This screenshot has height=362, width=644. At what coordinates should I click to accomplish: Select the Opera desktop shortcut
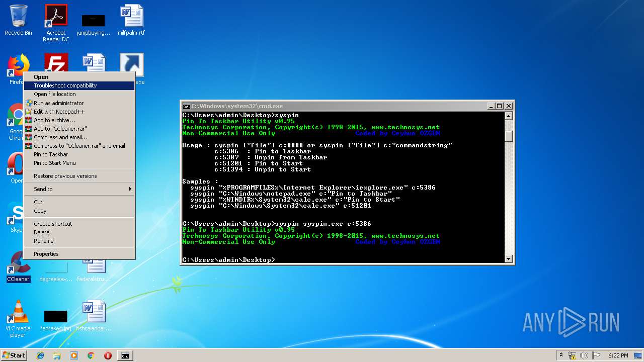pyautogui.click(x=17, y=168)
